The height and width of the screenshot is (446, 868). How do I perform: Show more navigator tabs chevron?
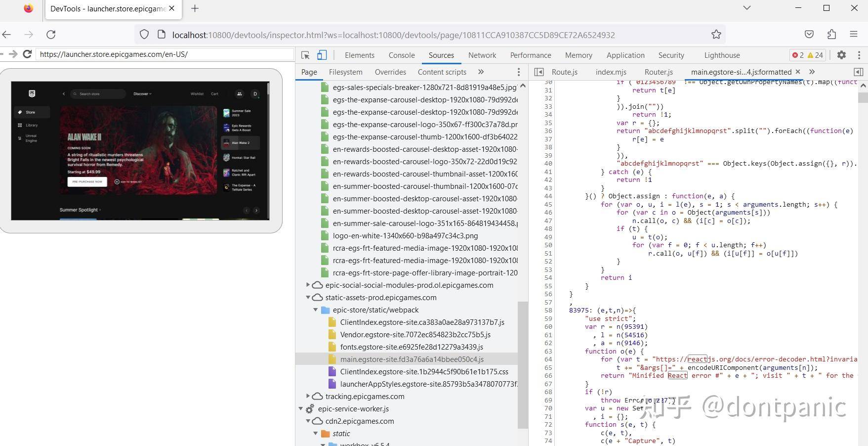(x=481, y=72)
